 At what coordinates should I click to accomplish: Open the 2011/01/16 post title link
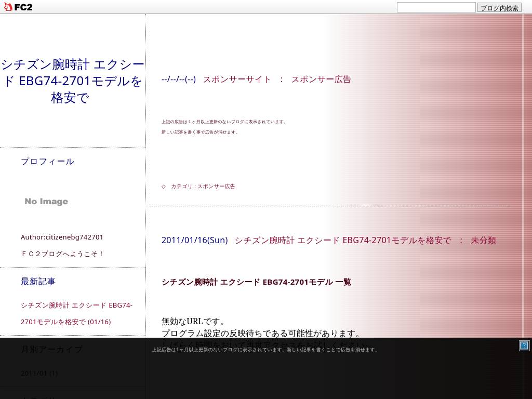click(x=343, y=241)
